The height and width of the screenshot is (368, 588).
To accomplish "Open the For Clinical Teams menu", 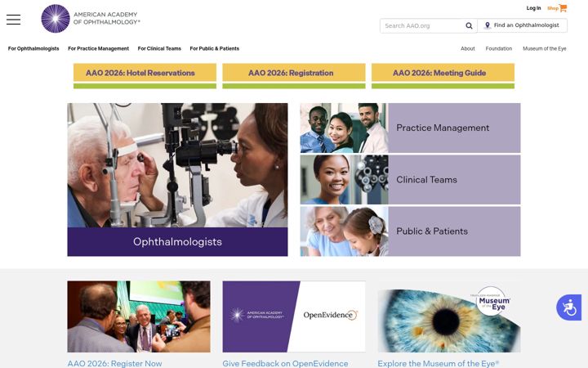I will (x=159, y=48).
